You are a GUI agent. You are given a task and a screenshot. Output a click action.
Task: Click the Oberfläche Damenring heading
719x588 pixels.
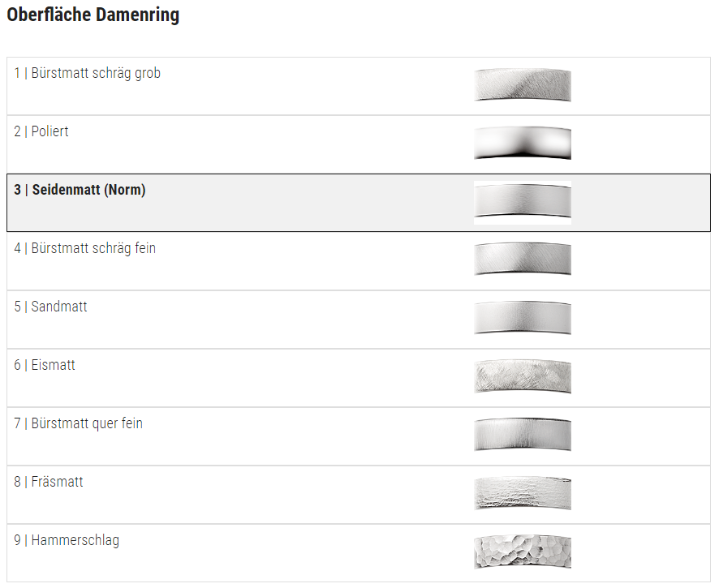point(93,15)
